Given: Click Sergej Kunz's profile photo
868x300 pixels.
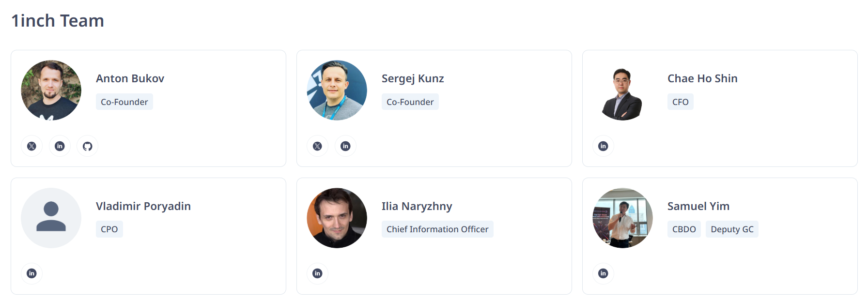Looking at the screenshot, I should 337,90.
